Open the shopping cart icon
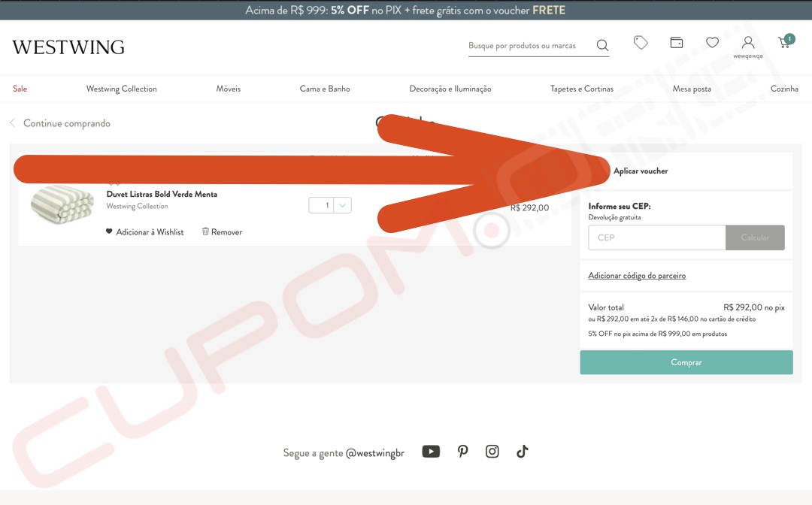The image size is (812, 505). 786,41
